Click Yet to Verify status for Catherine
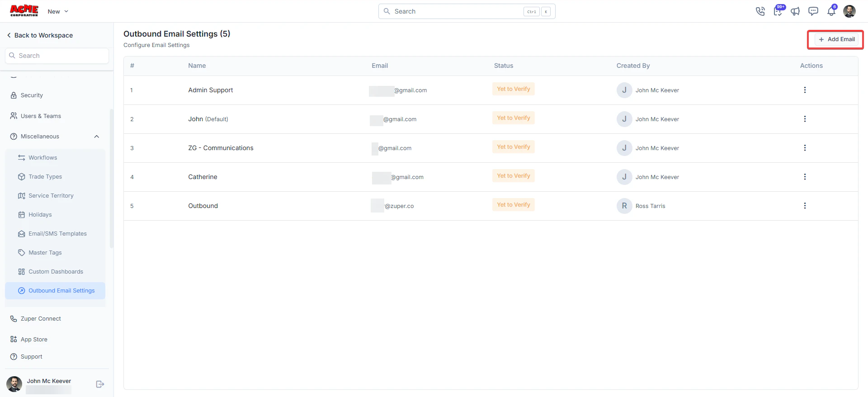Screen dimensions: 868x397 (514, 176)
